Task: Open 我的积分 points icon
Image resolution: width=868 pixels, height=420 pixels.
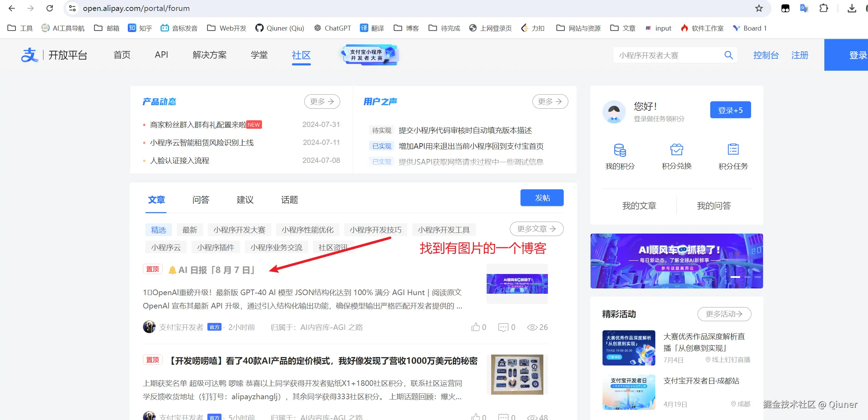Action: 620,150
